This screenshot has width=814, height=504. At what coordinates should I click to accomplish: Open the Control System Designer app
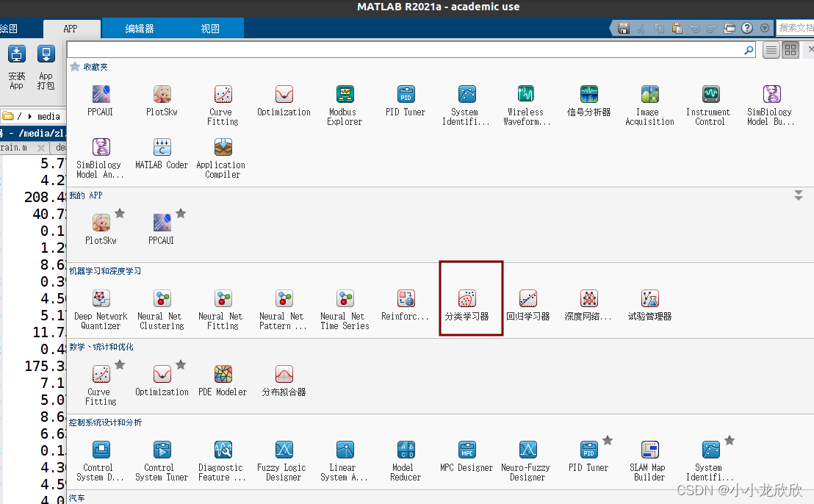click(101, 461)
